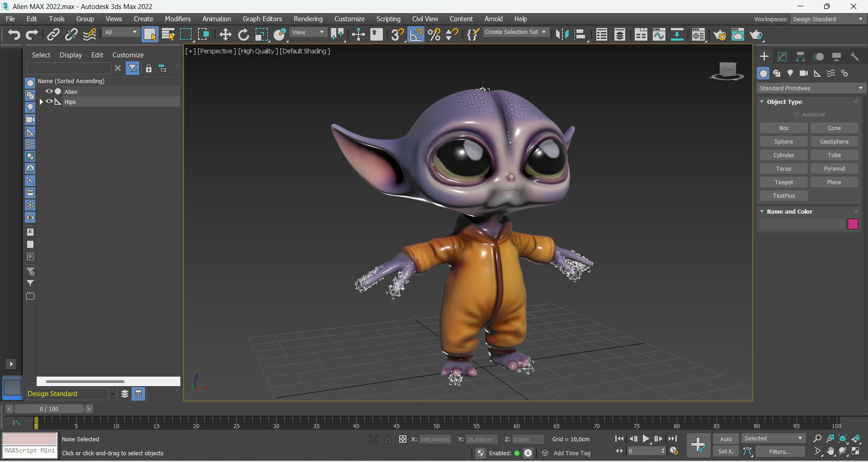This screenshot has width=868, height=462.
Task: Toggle the 3D Snaps icon
Action: [x=397, y=34]
